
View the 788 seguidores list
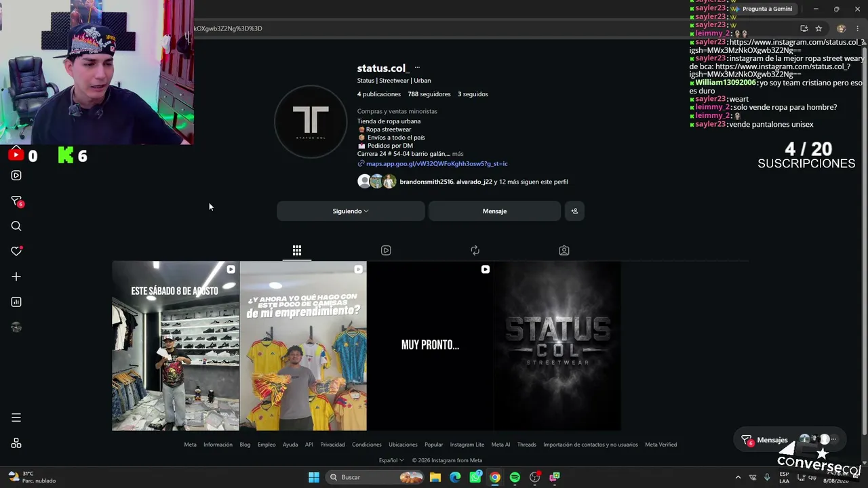tap(429, 94)
